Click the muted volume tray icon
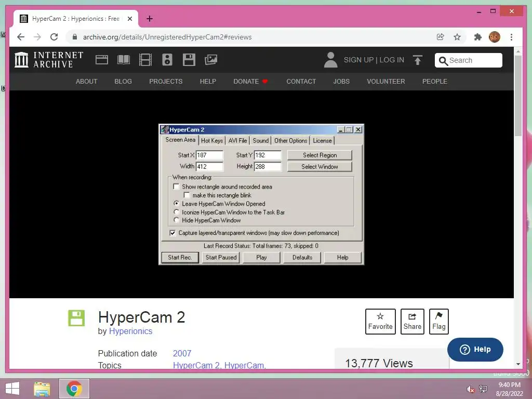The image size is (532, 399). (470, 389)
